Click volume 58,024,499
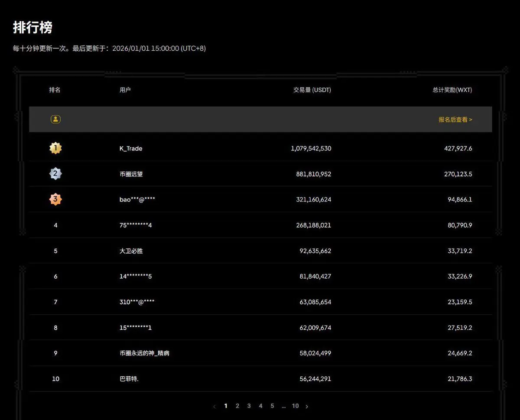 click(x=315, y=353)
